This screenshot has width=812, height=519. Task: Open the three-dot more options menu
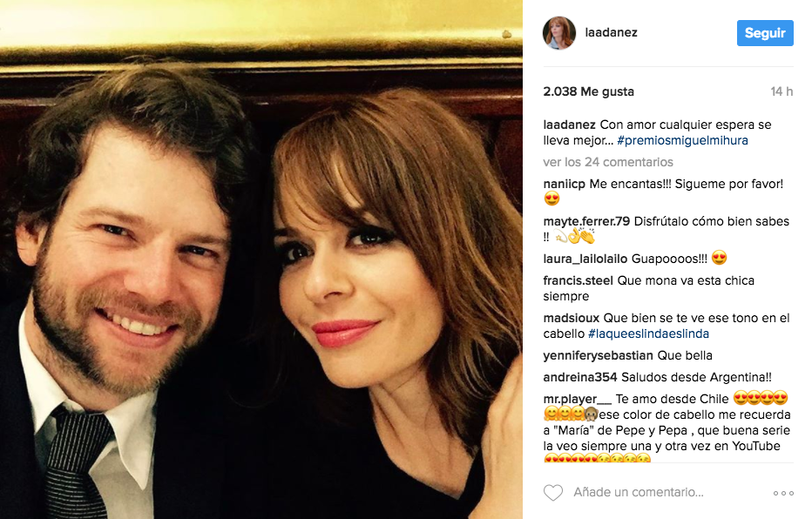coord(783,493)
